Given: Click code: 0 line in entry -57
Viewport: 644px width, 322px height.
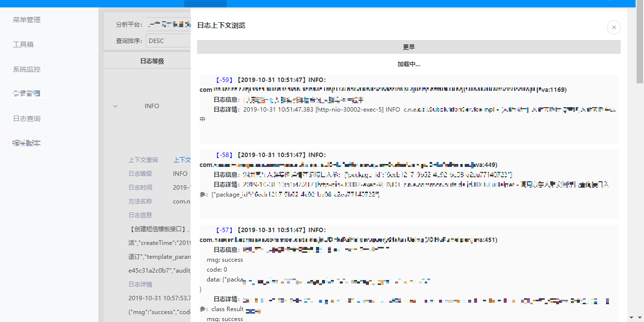Looking at the screenshot, I should point(217,270).
